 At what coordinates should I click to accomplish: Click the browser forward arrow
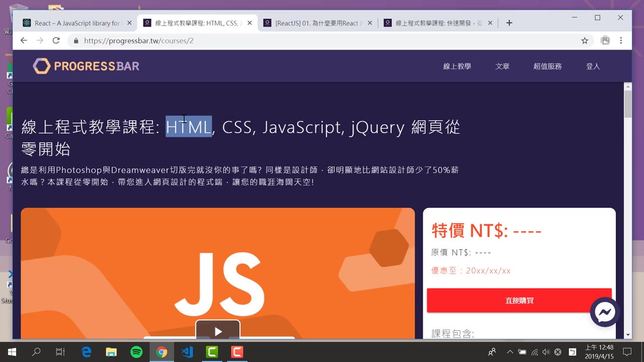tap(40, 41)
